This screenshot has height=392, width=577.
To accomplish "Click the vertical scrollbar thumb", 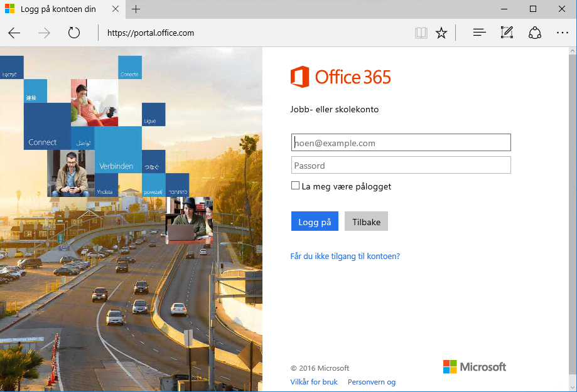I will pos(573,215).
